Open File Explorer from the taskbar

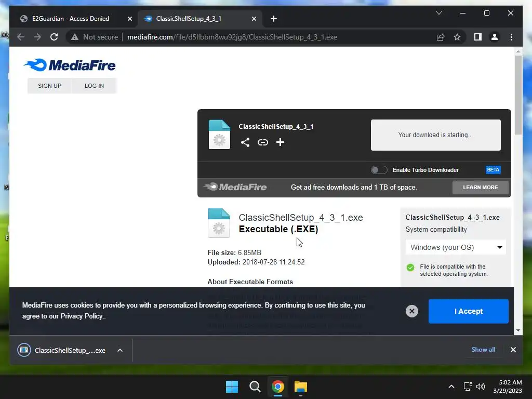point(301,387)
